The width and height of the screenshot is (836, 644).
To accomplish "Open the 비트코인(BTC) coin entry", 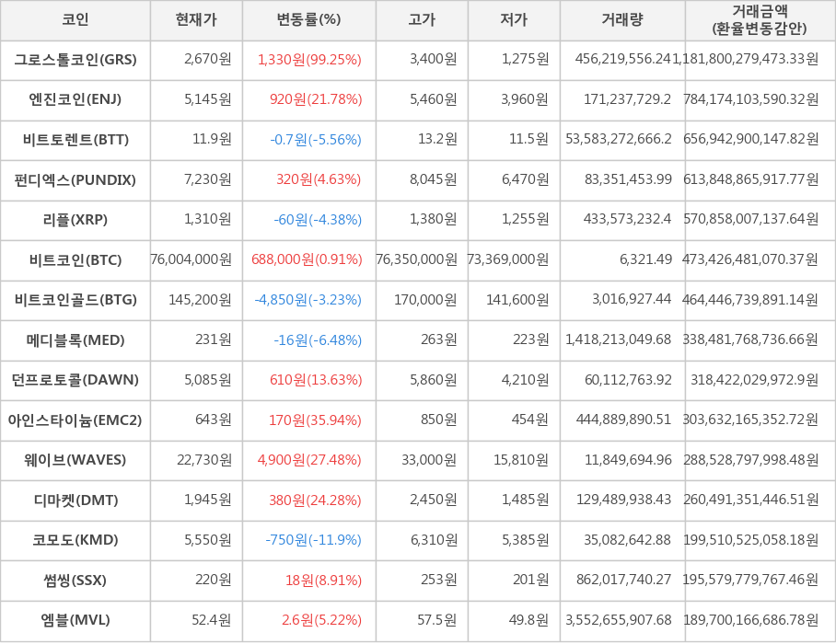I will click(x=75, y=259).
